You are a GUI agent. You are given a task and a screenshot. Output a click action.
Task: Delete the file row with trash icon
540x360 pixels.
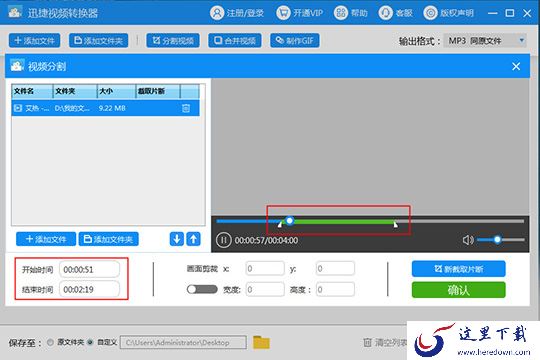coord(186,108)
